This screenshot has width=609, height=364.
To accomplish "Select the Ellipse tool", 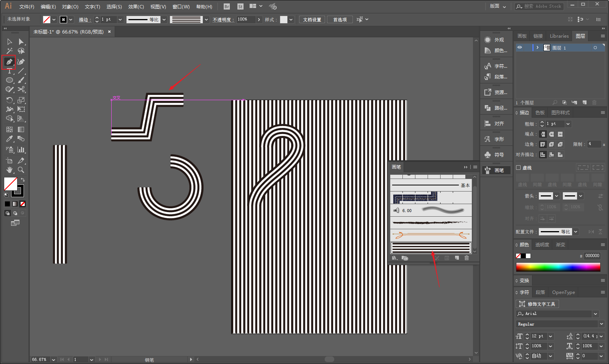I will click(10, 80).
